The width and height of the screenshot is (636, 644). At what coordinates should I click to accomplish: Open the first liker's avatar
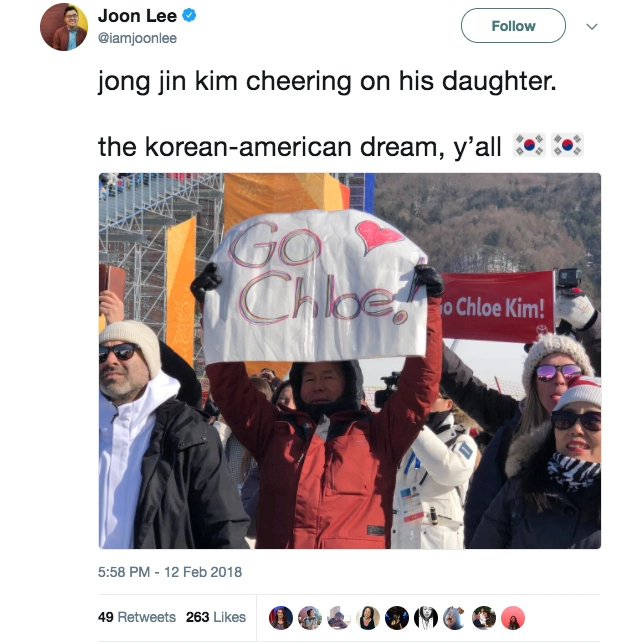281,618
